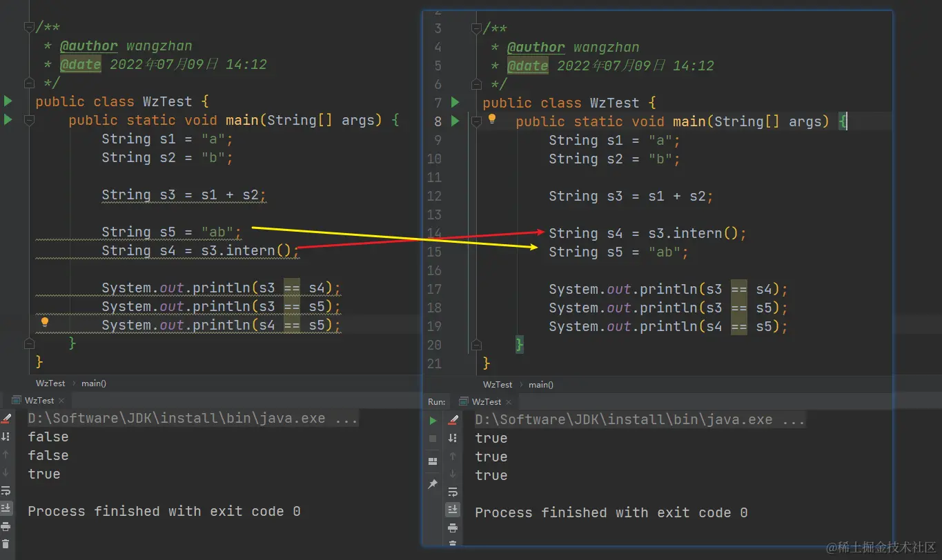The width and height of the screenshot is (942, 560).
Task: Click line number 15 in right editor gutter
Action: [434, 252]
